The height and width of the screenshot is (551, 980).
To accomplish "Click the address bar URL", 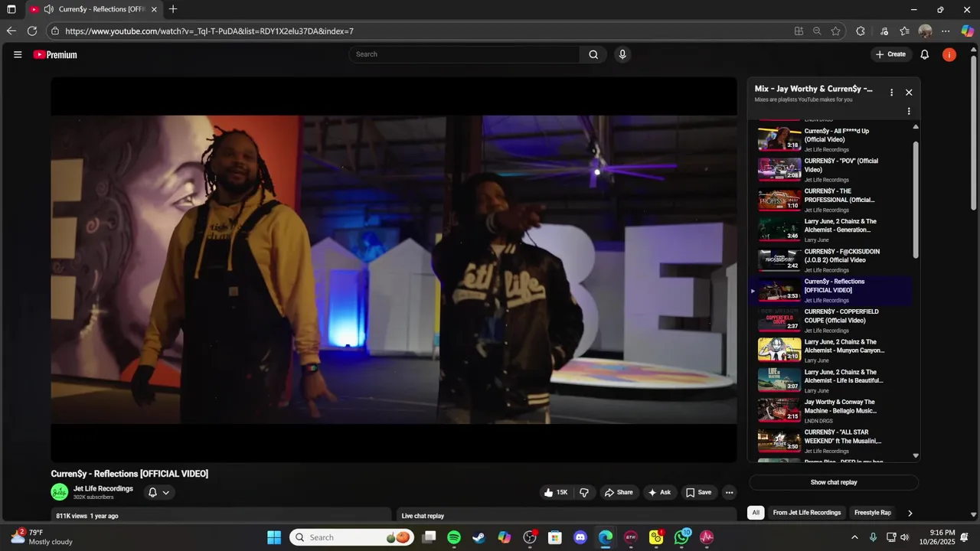I will click(x=209, y=31).
